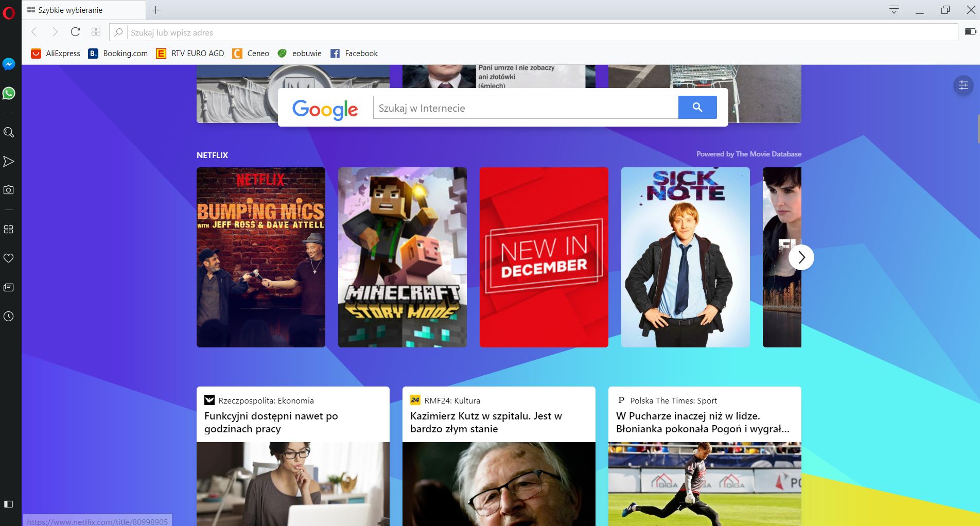Screen dimensions: 980x526
Task: Read the Kazimierz Kutz article from RMF24
Action: [485, 422]
